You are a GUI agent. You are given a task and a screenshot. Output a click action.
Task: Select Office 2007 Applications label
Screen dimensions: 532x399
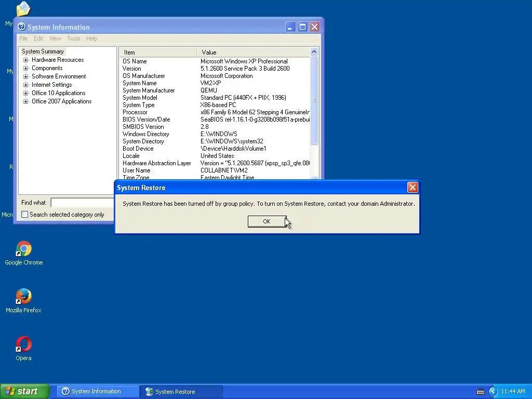[61, 101]
